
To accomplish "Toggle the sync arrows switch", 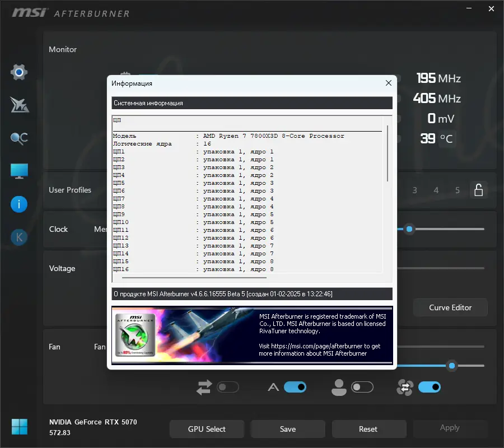I will [228, 387].
